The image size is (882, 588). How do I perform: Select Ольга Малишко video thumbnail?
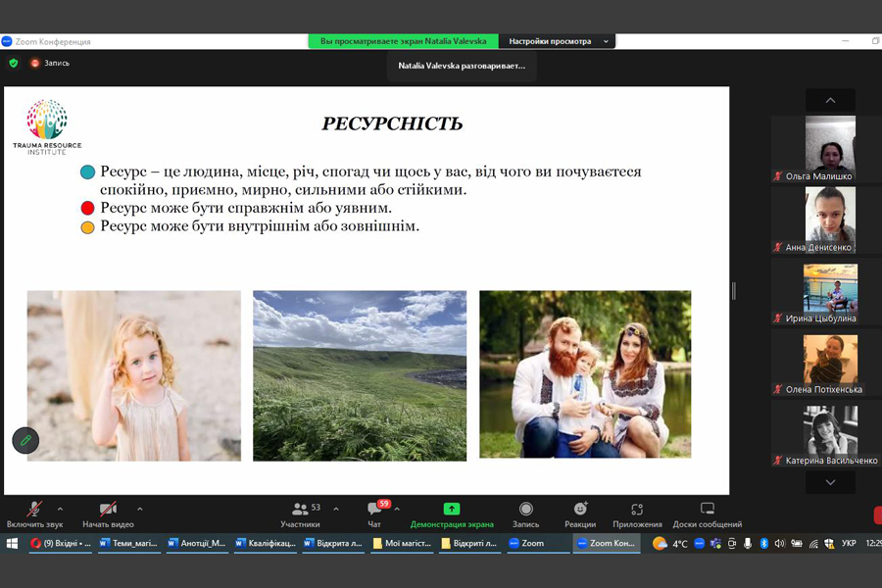830,145
